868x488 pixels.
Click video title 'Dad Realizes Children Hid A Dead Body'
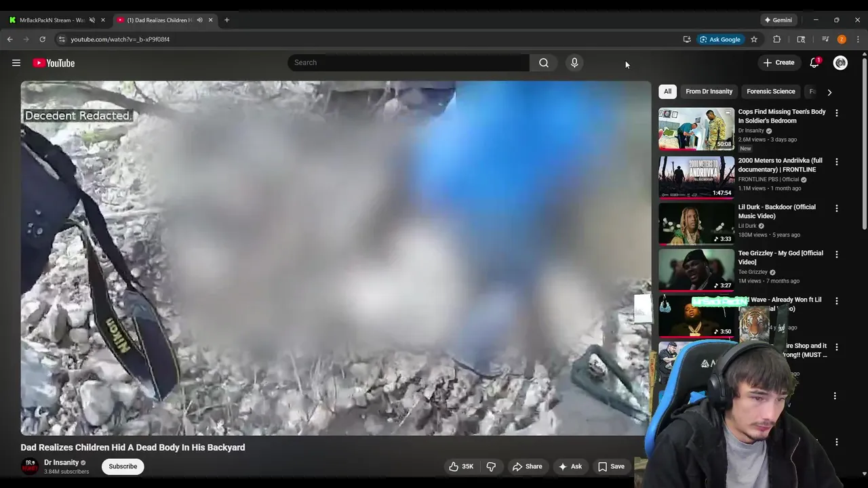(133, 447)
